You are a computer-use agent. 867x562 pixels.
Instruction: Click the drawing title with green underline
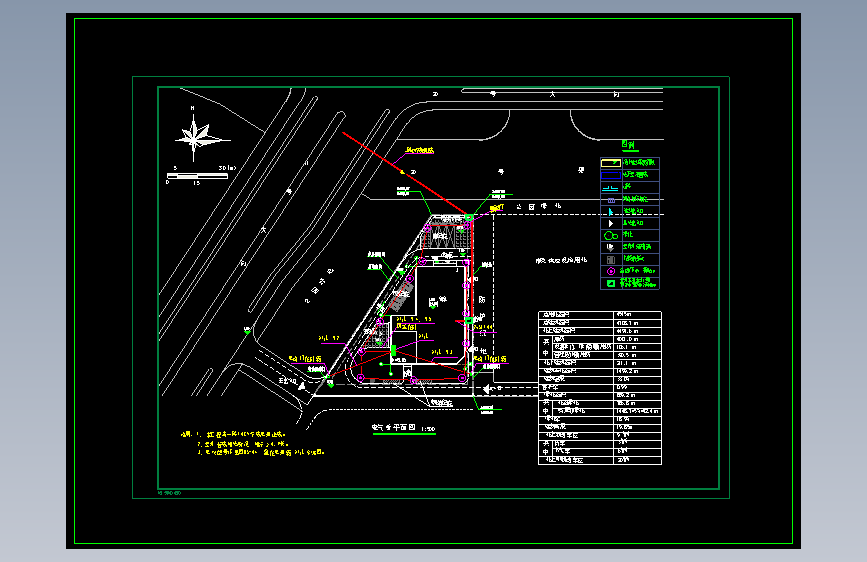(404, 428)
